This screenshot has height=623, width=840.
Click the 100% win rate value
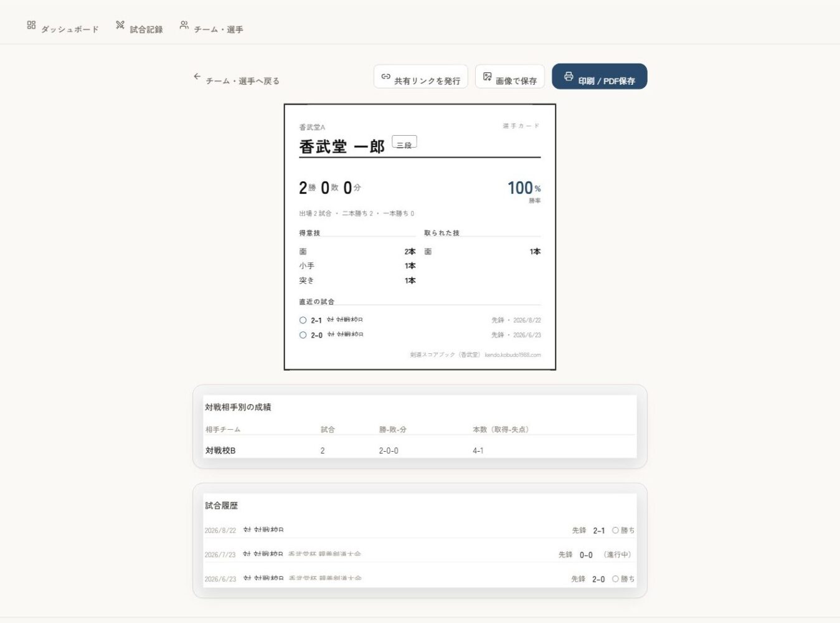tap(524, 188)
